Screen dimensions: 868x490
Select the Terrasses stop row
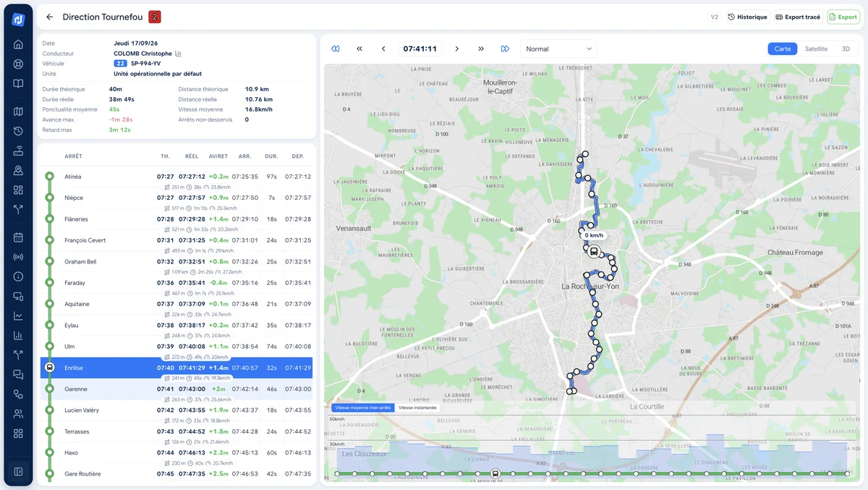176,431
